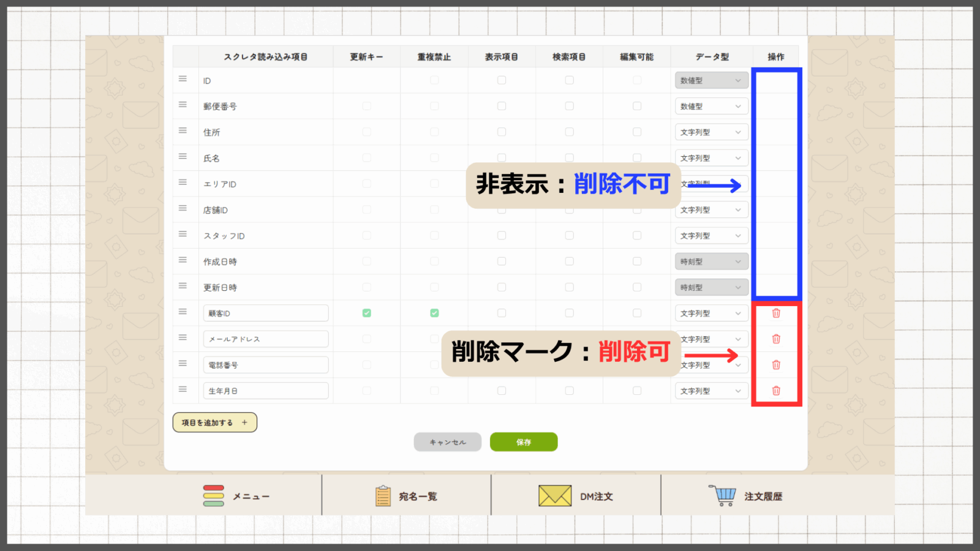Enable 表示項目 checkbox for 生年月日 row
The height and width of the screenshot is (551, 980).
pos(502,391)
